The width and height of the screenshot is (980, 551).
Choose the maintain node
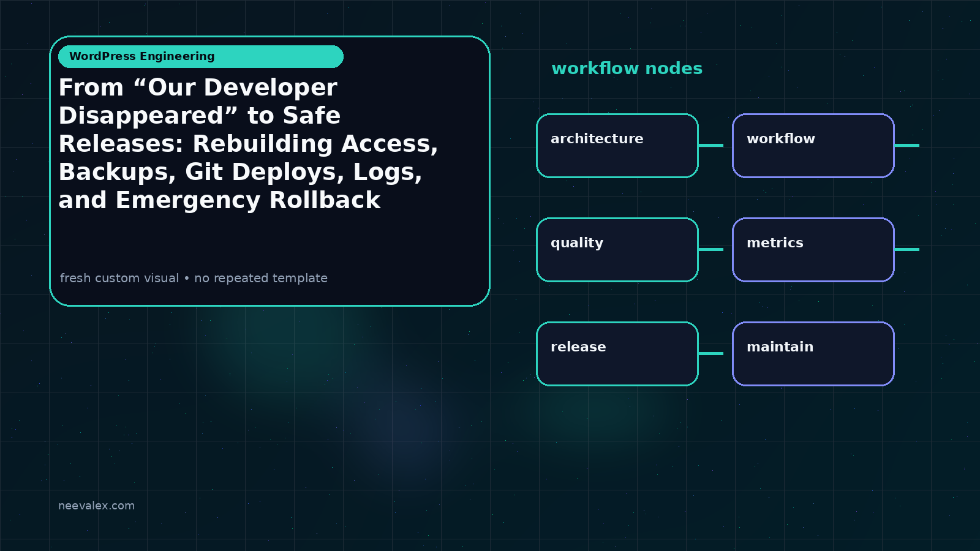[813, 354]
